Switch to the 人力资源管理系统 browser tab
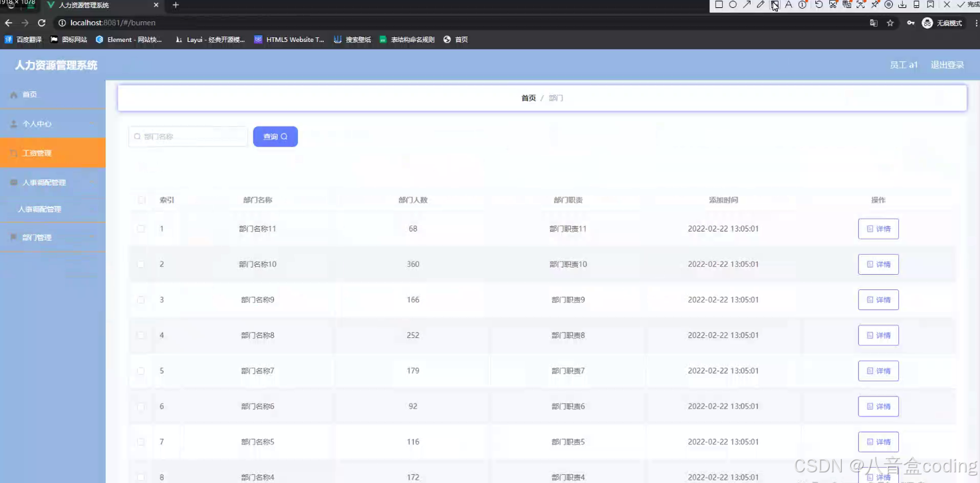 click(x=103, y=5)
